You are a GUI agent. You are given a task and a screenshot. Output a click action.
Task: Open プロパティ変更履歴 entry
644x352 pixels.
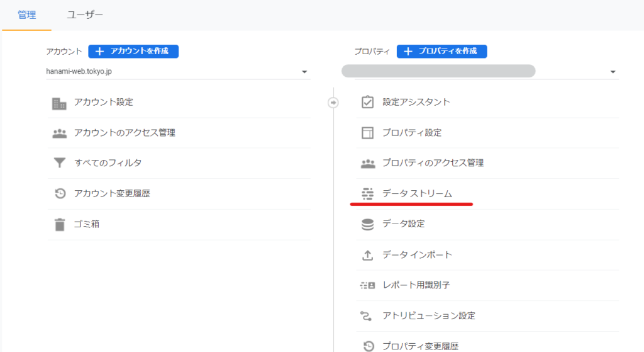420,346
